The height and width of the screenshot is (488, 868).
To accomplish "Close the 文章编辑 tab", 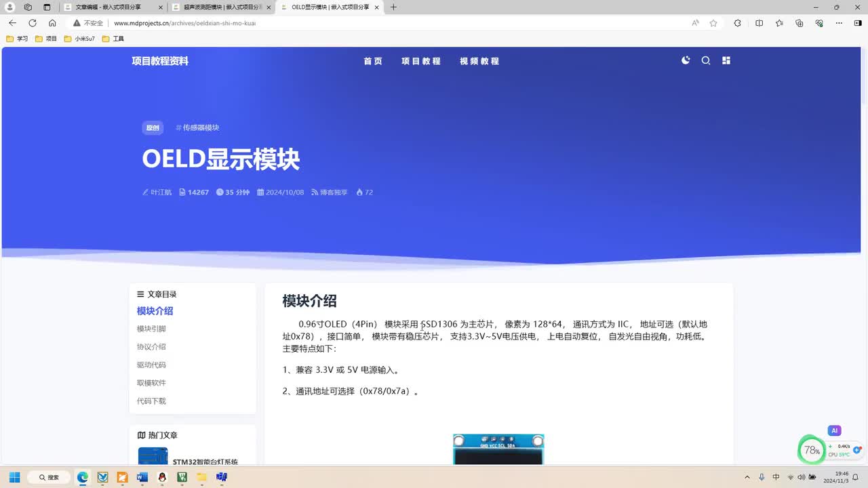I will pyautogui.click(x=160, y=7).
